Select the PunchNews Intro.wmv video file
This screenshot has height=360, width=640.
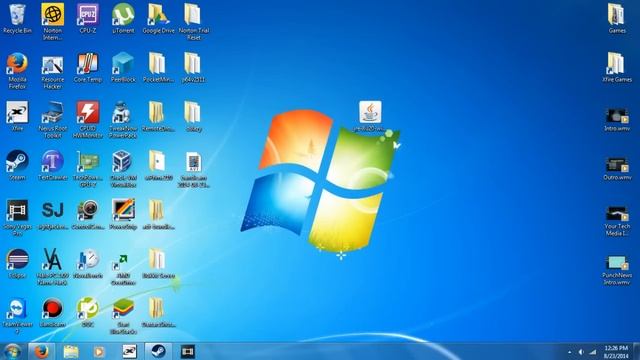(617, 269)
